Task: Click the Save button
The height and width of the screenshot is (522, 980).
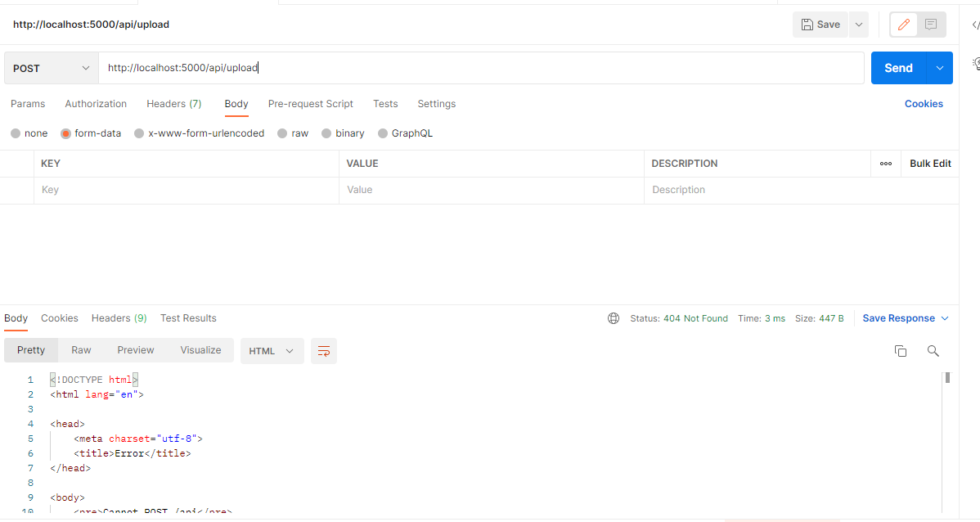Action: tap(820, 25)
